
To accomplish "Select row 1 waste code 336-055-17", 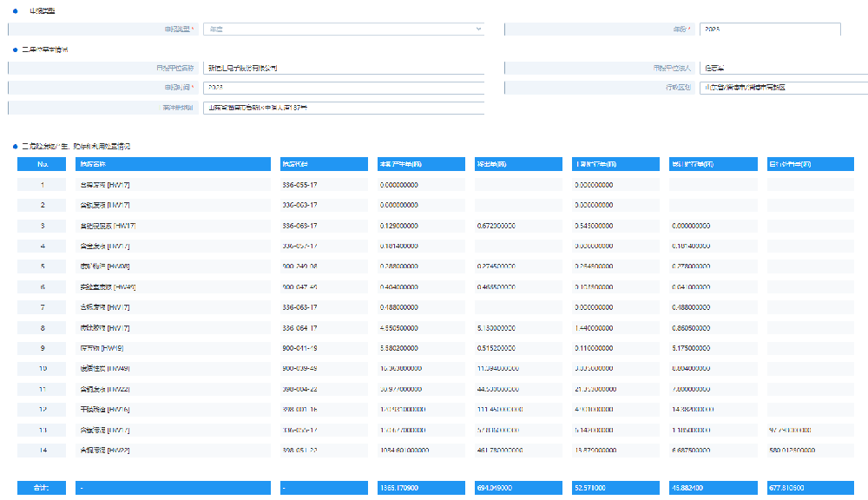I will click(299, 185).
